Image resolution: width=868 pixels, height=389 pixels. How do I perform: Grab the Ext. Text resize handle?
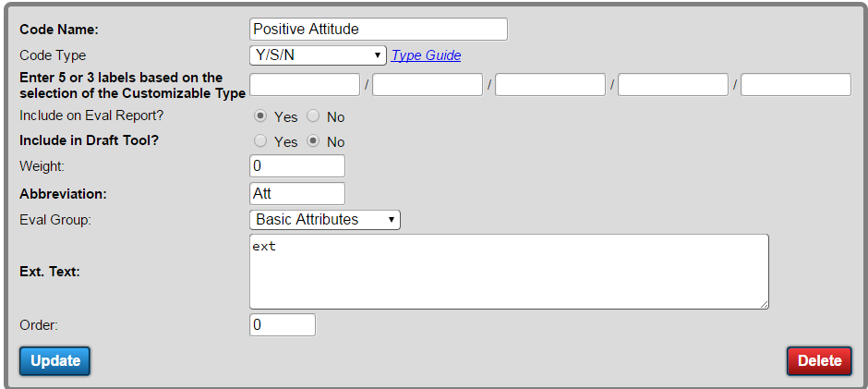point(764,304)
